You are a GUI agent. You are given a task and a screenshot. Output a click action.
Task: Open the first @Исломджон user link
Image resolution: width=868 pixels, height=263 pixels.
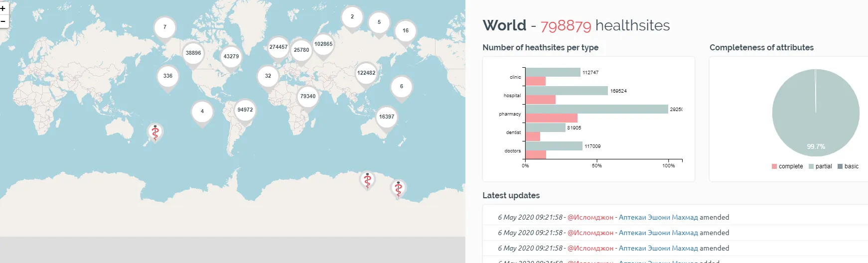pos(590,218)
